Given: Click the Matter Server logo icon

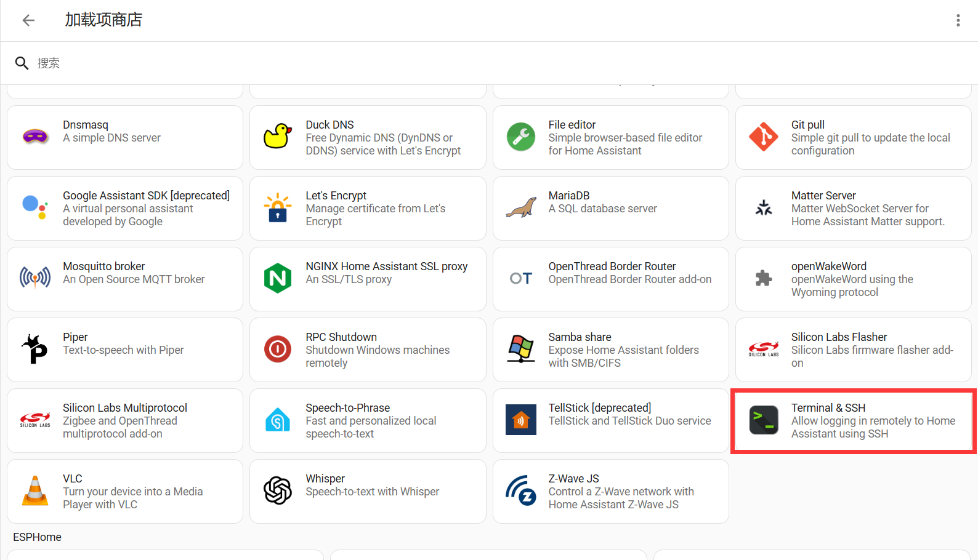Looking at the screenshot, I should [764, 207].
